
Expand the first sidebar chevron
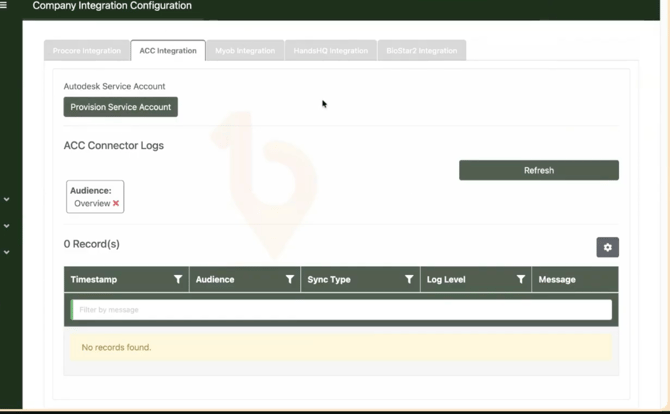(6, 200)
